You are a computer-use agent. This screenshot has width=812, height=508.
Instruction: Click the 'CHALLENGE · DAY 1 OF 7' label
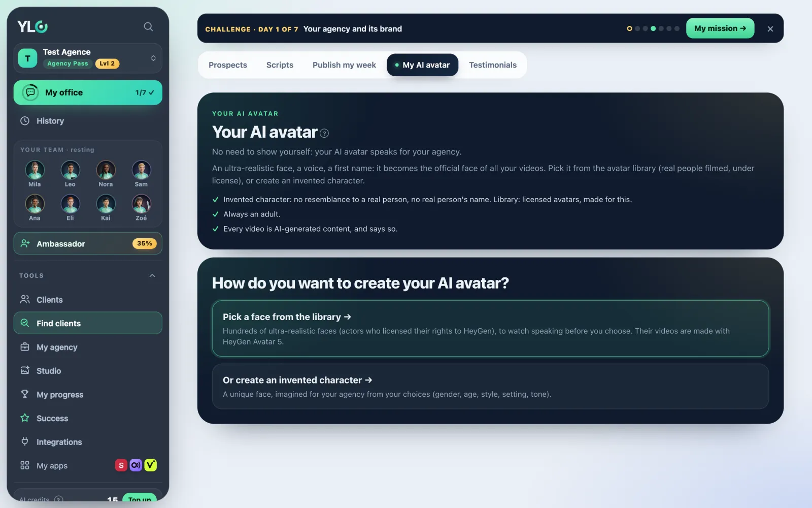(x=252, y=29)
